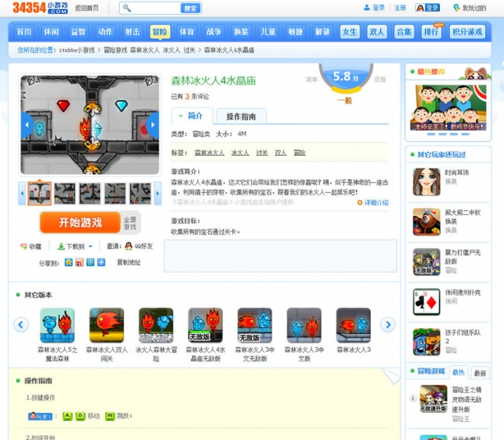Image resolution: width=504 pixels, height=440 pixels.
Task: Open the 益智 nav category
Action: (78, 32)
